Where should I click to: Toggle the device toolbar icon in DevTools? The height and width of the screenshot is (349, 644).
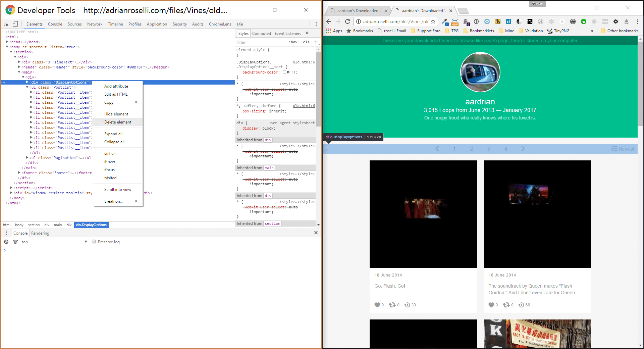coord(15,24)
